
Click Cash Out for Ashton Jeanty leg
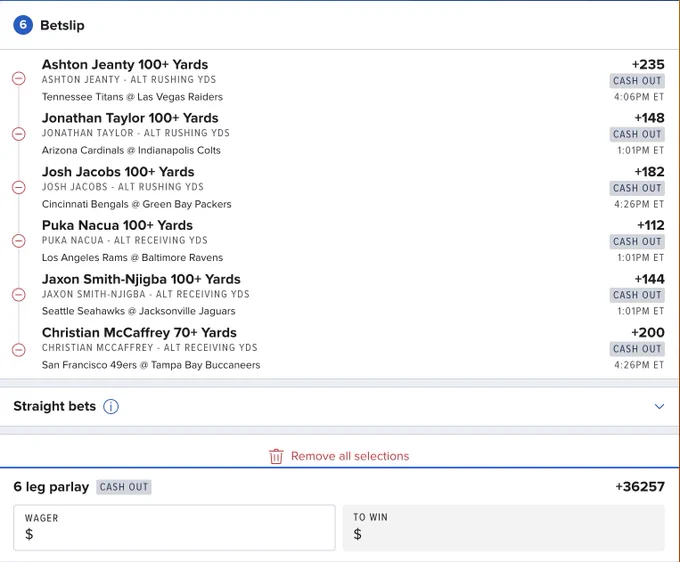point(637,81)
